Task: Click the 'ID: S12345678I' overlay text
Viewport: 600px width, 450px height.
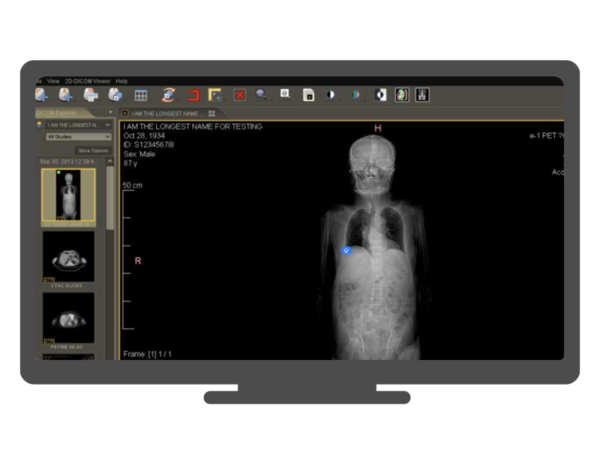Action: click(x=148, y=145)
